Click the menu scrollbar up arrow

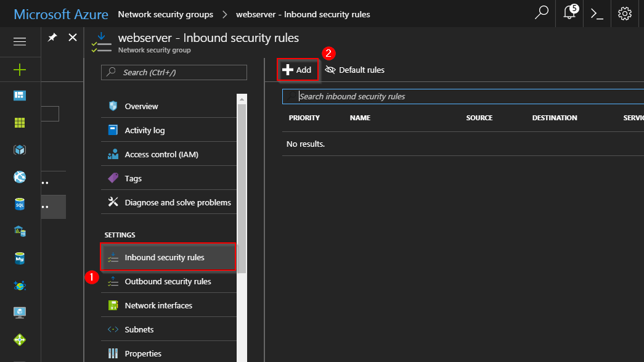coord(242,99)
